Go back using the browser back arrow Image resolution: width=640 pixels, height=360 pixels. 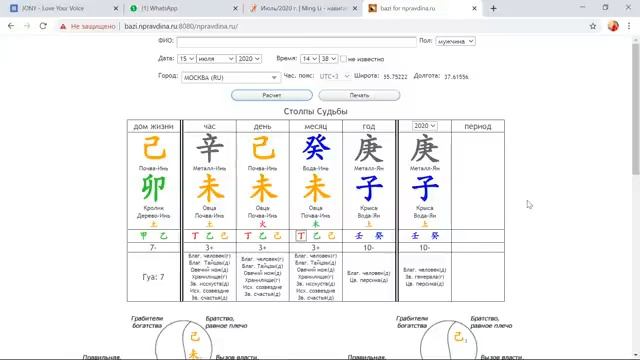coord(11,26)
